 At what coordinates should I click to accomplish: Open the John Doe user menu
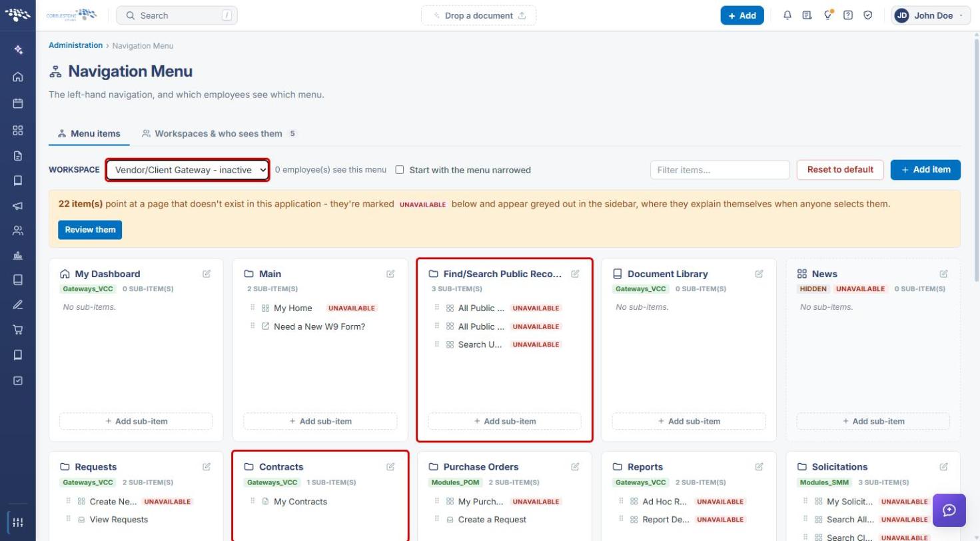pyautogui.click(x=931, y=15)
